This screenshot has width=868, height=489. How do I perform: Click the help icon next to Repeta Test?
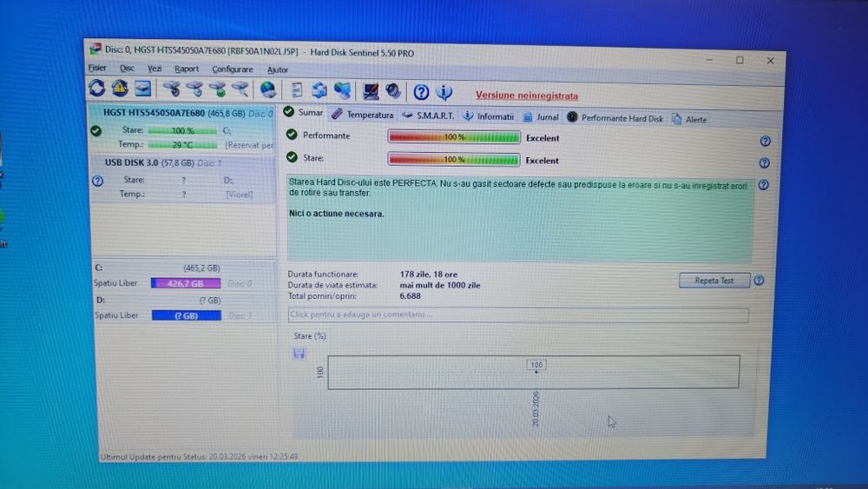pos(759,281)
